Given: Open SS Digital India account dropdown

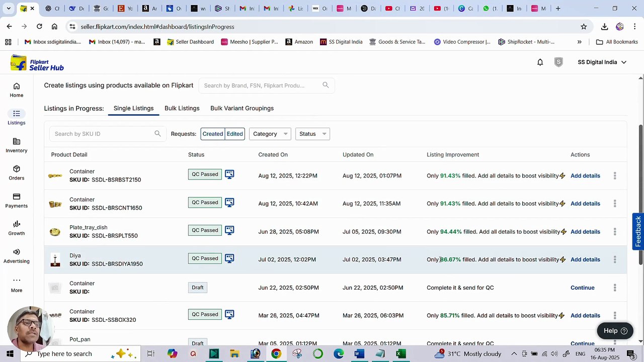Looking at the screenshot, I should [602, 62].
